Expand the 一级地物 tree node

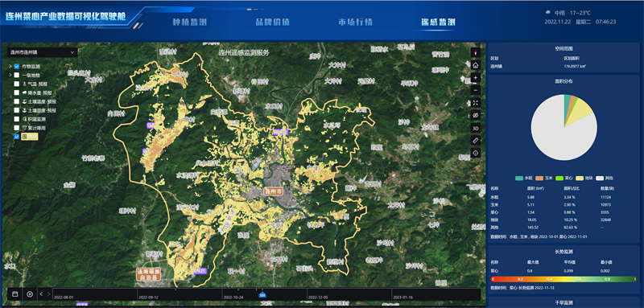[x=10, y=75]
